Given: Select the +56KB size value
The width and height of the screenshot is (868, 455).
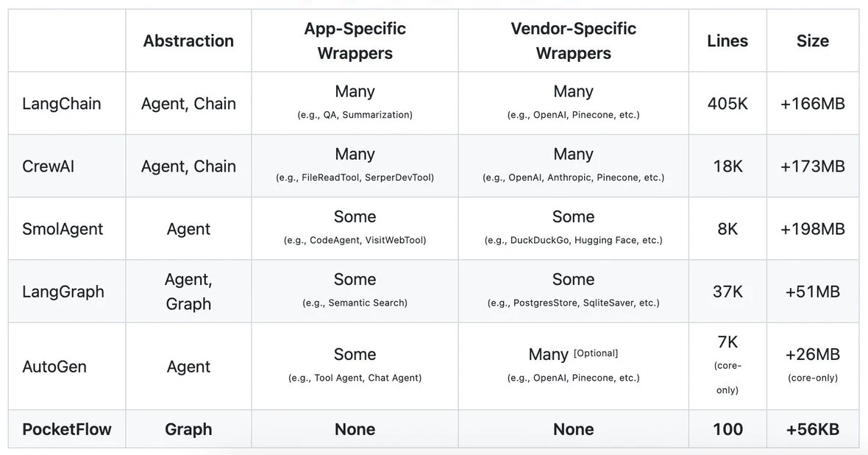Looking at the screenshot, I should click(813, 429).
